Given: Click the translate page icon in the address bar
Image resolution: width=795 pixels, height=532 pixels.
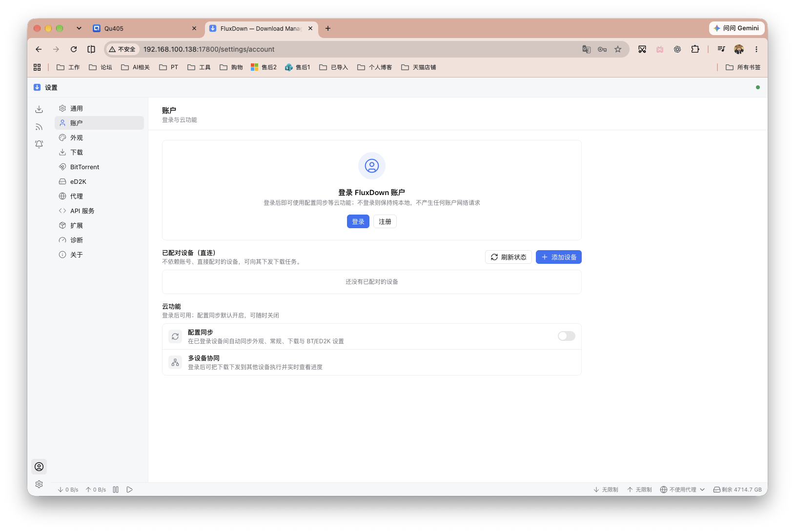Looking at the screenshot, I should (x=587, y=49).
